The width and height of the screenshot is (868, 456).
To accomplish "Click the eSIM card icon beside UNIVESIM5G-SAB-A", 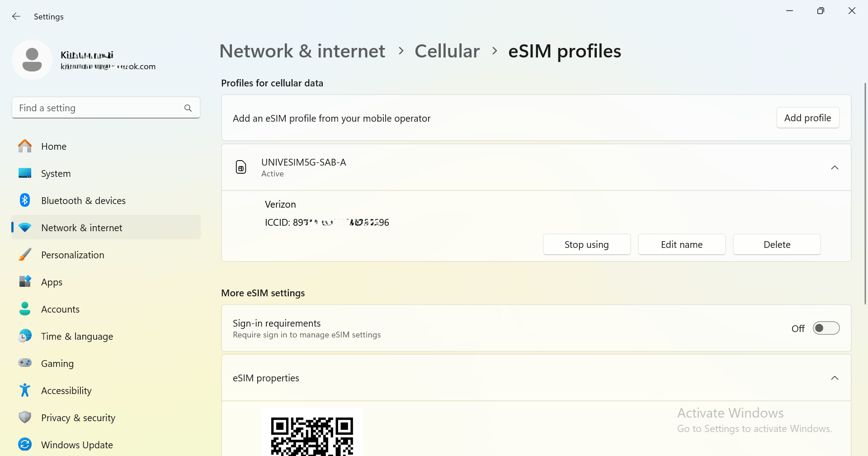I will [x=241, y=167].
